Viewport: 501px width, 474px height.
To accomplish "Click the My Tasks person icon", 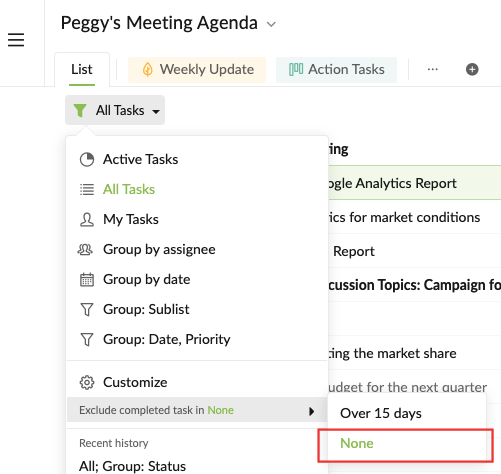I will coord(87,220).
